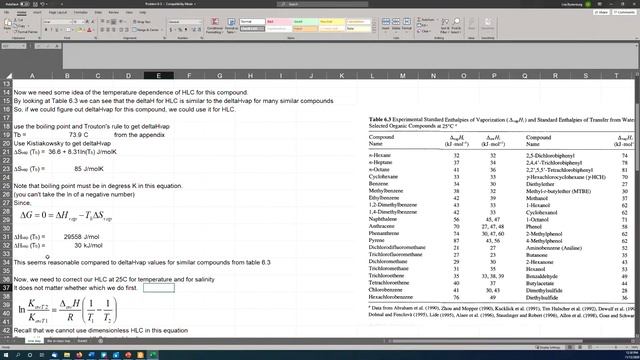The width and height of the screenshot is (640, 360).
Task: Select column E header
Action: (158, 76)
